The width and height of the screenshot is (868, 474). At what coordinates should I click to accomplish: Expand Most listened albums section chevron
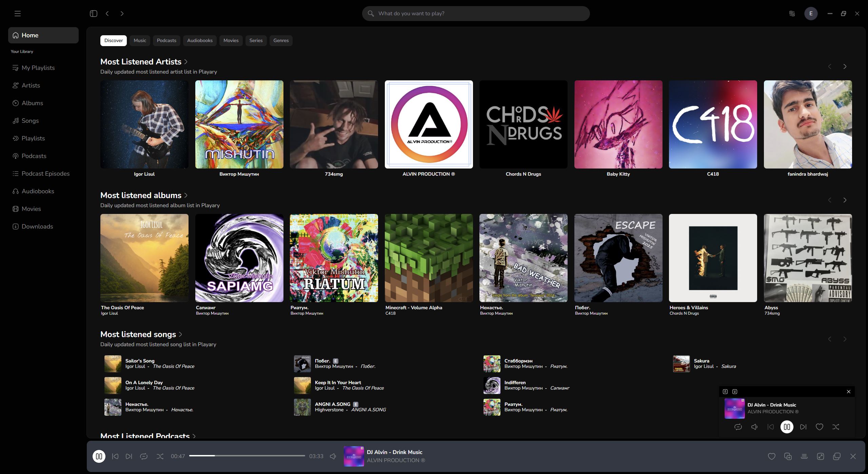[x=186, y=195]
